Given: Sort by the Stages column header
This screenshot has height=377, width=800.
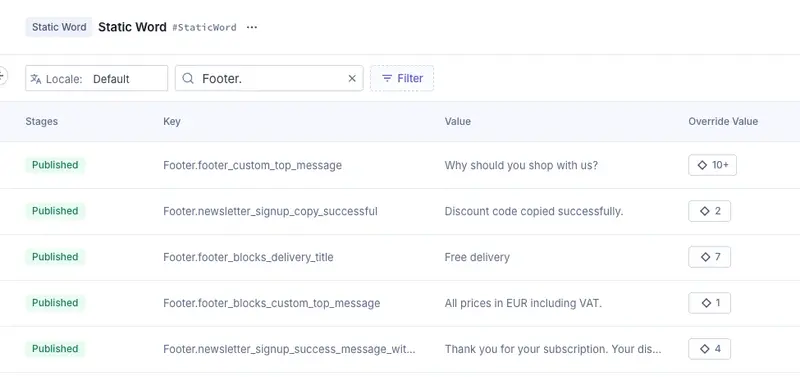Looking at the screenshot, I should 41,121.
